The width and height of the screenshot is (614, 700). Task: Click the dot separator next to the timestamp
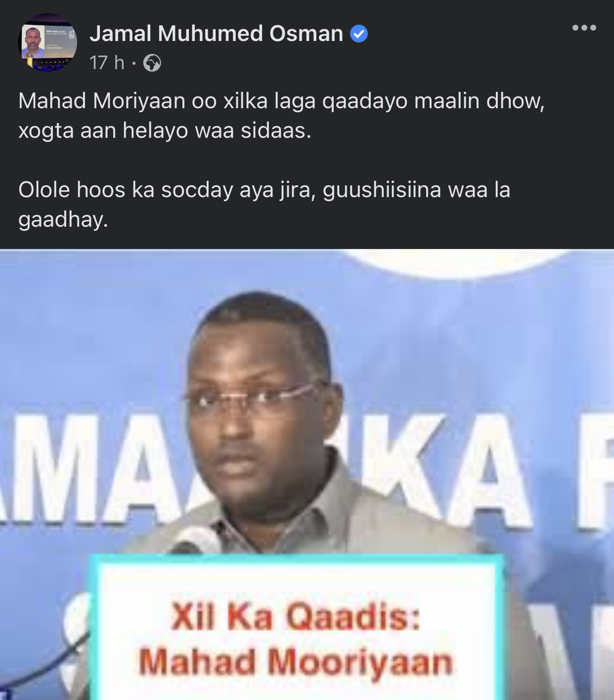(133, 63)
